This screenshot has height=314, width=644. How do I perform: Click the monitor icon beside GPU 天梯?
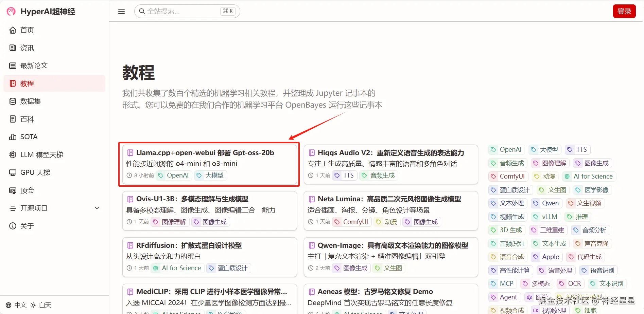(13, 172)
